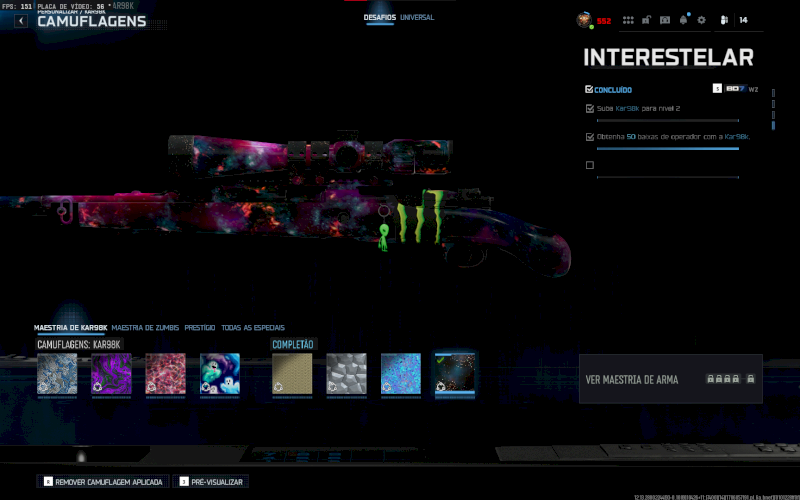
Task: Select the Maestria de Kar98k tab
Action: click(70, 328)
